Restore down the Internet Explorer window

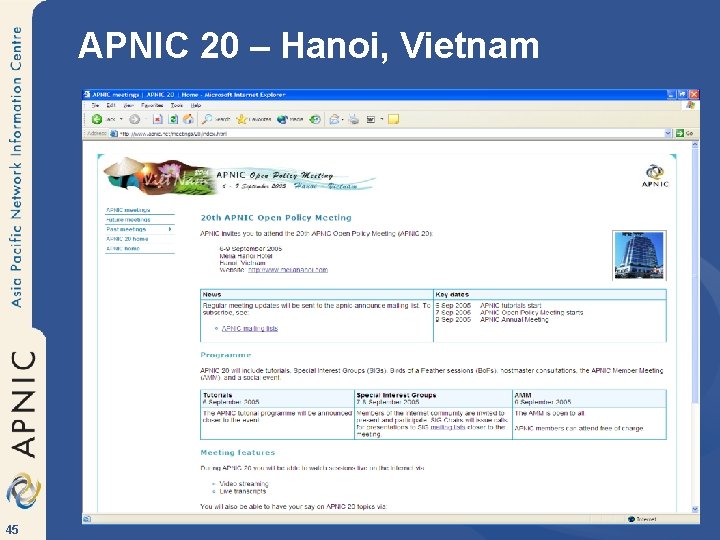(x=682, y=94)
